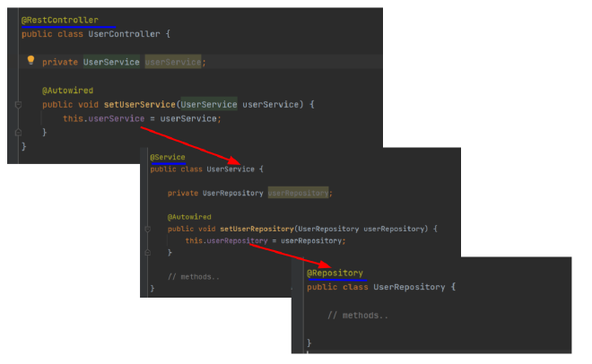Image resolution: width=592 pixels, height=364 pixels.
Task: Click @Autowired above setUserService
Action: coord(67,91)
